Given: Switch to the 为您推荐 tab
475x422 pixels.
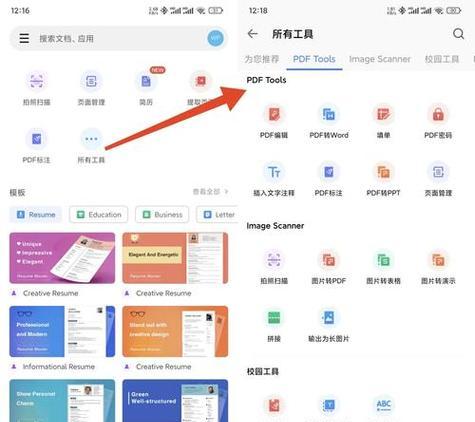Looking at the screenshot, I should pos(262,59).
